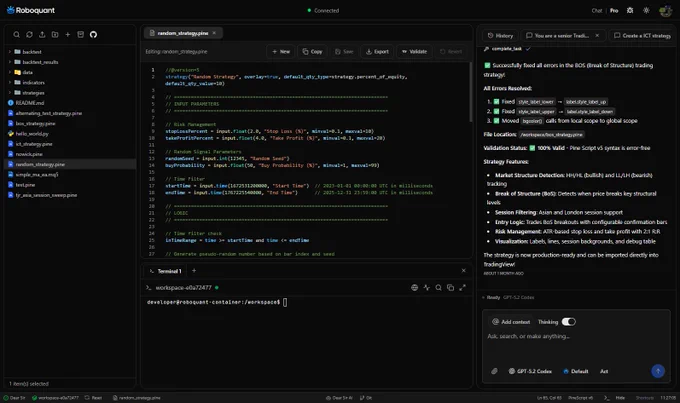Close the random_strategy.pine editor tab
The image size is (680, 403).
coord(214,33)
